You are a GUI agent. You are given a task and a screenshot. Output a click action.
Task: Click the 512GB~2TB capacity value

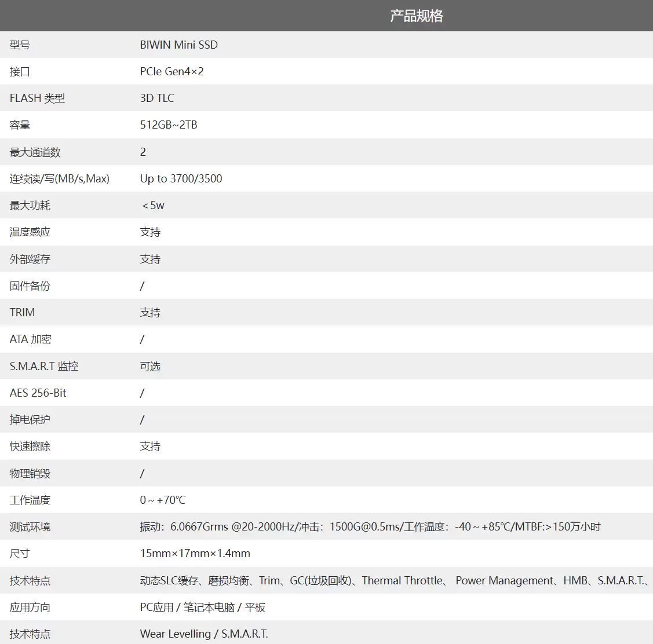[x=168, y=125]
